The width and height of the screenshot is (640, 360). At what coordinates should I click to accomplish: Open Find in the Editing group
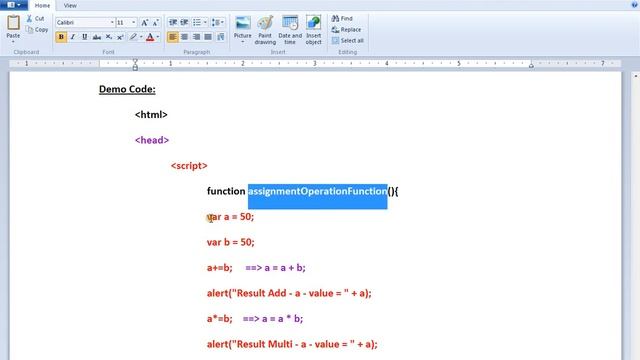(342, 18)
